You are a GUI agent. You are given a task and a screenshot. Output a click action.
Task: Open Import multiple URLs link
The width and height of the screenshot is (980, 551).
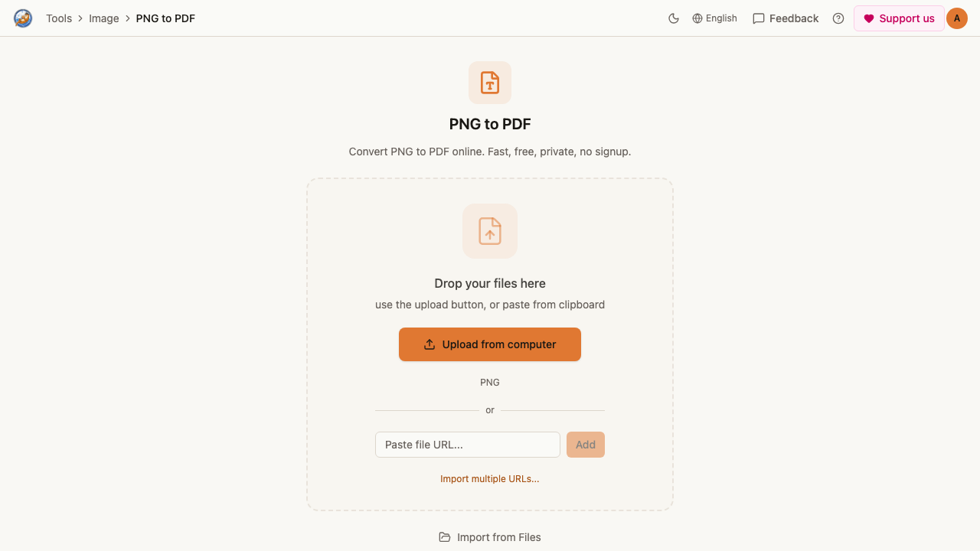490,479
